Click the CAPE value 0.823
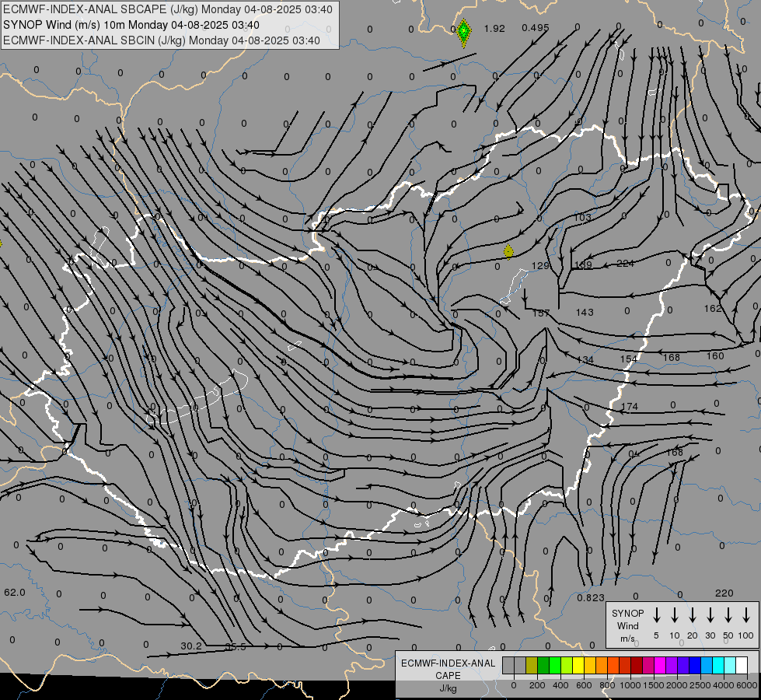The image size is (761, 700). tap(591, 597)
